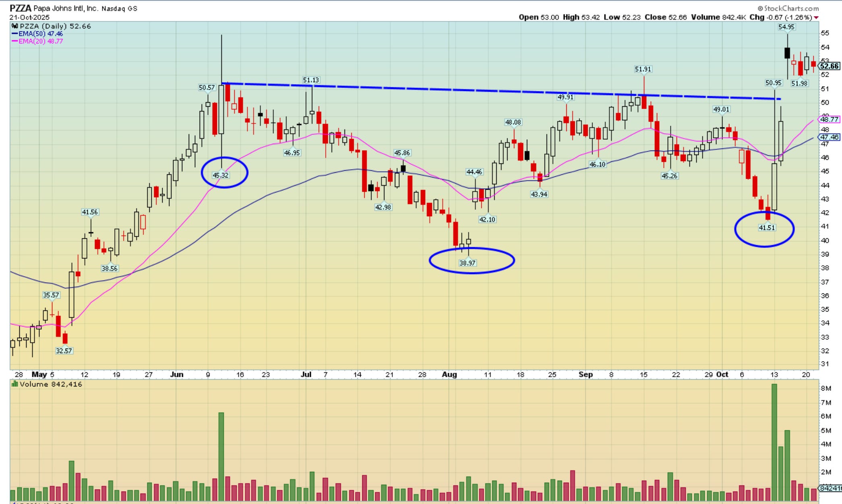
Task: Click the EMA(20) 48.77 legend entry
Action: (37, 41)
